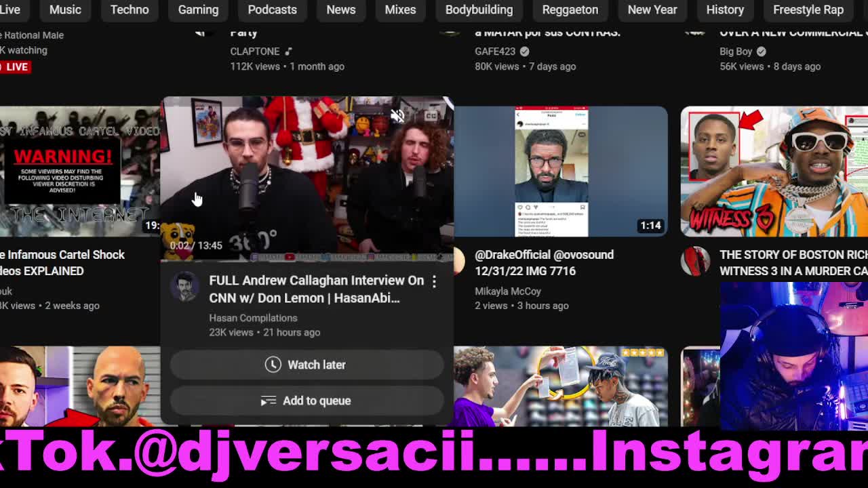Select the Bodybuilding filter chip

point(479,9)
